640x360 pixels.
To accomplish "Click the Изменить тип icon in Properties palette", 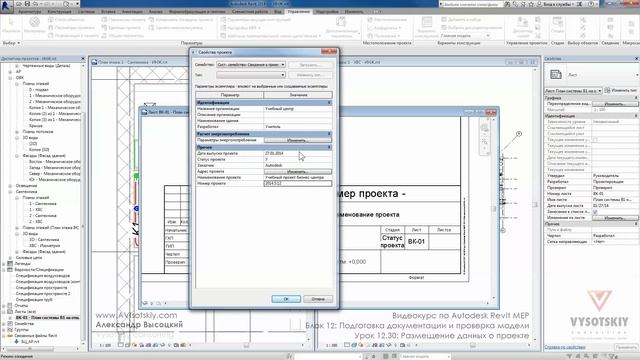I will coord(607,90).
